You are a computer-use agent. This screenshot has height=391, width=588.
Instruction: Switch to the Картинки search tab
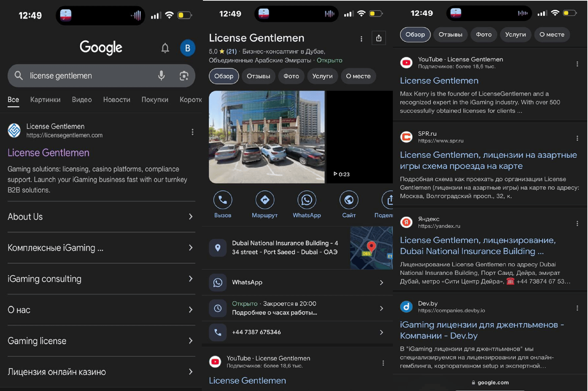point(45,99)
